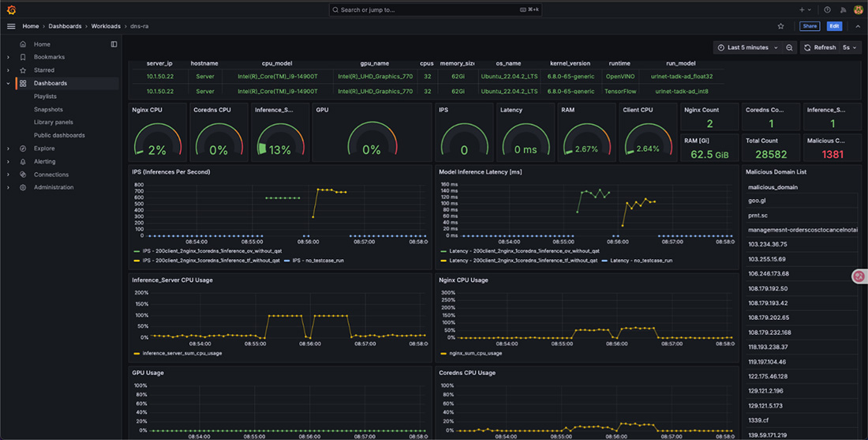
Task: Click the dock/undock sidebar icon
Action: [x=114, y=44]
